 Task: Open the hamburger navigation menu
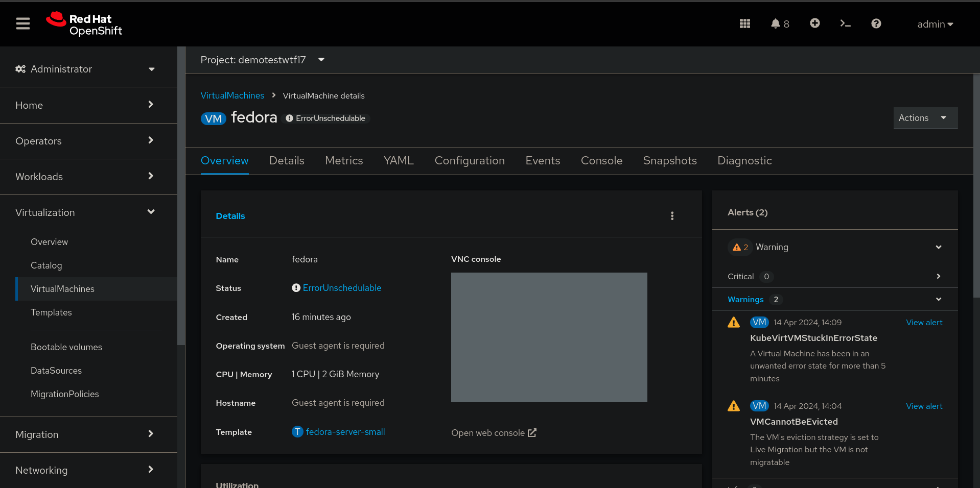(x=23, y=23)
